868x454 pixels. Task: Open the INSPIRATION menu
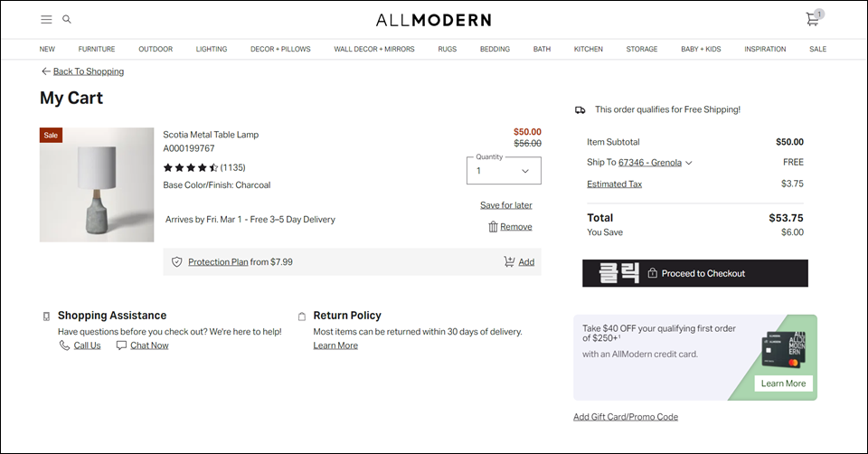[x=765, y=49]
